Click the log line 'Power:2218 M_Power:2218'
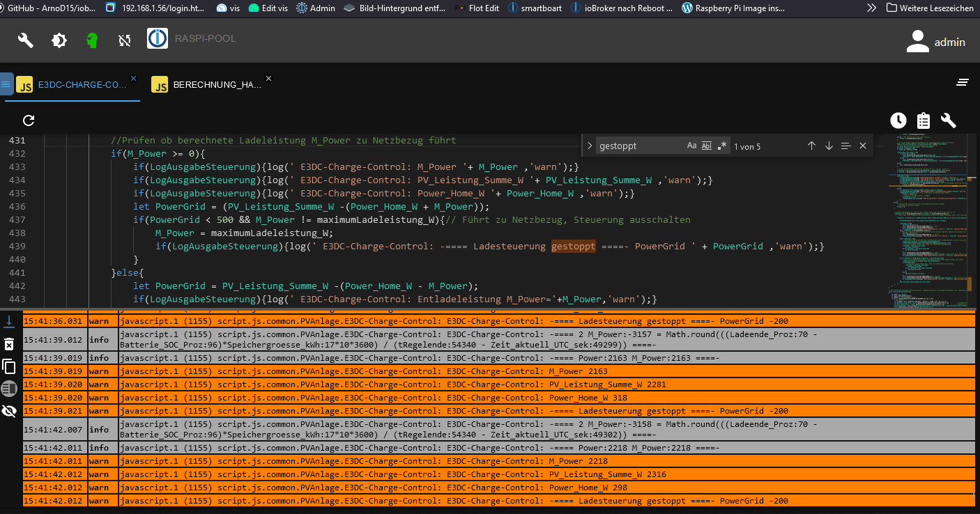Image resolution: width=980 pixels, height=514 pixels. [499, 448]
